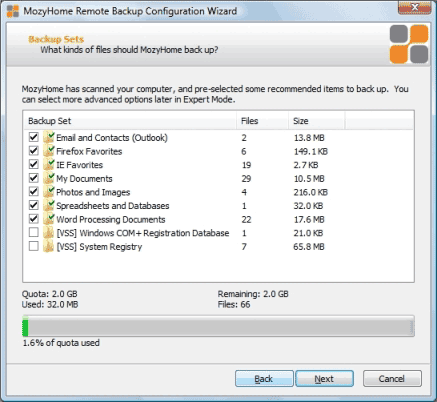Sort list by Size column header

click(x=316, y=121)
